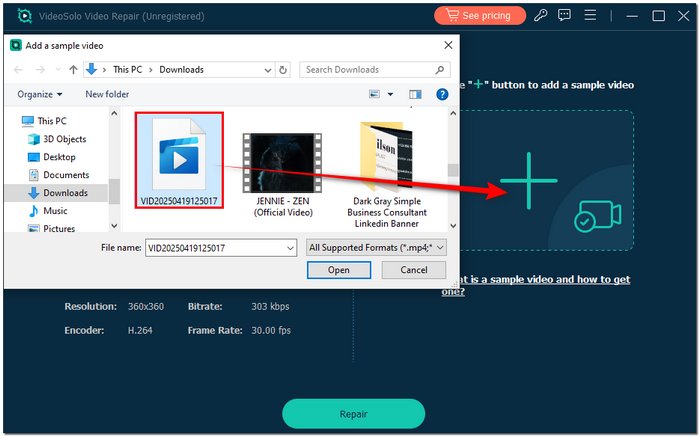Change the view layout icon
This screenshot has height=437, width=700.
click(374, 94)
